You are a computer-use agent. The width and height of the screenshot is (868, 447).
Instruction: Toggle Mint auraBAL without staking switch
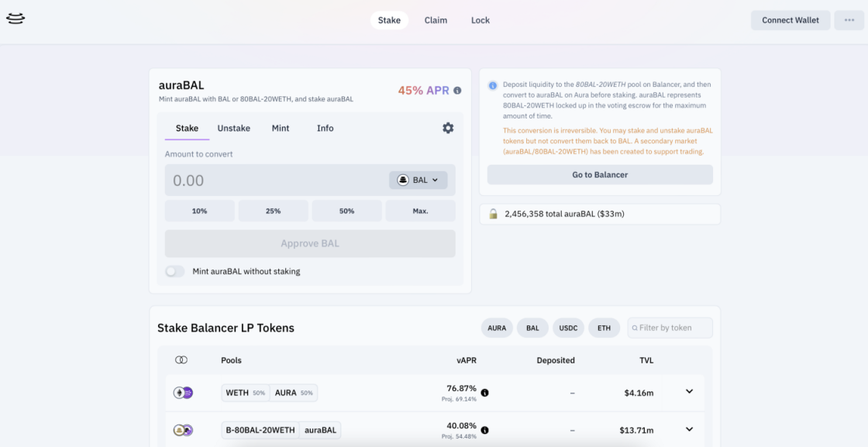(x=175, y=271)
